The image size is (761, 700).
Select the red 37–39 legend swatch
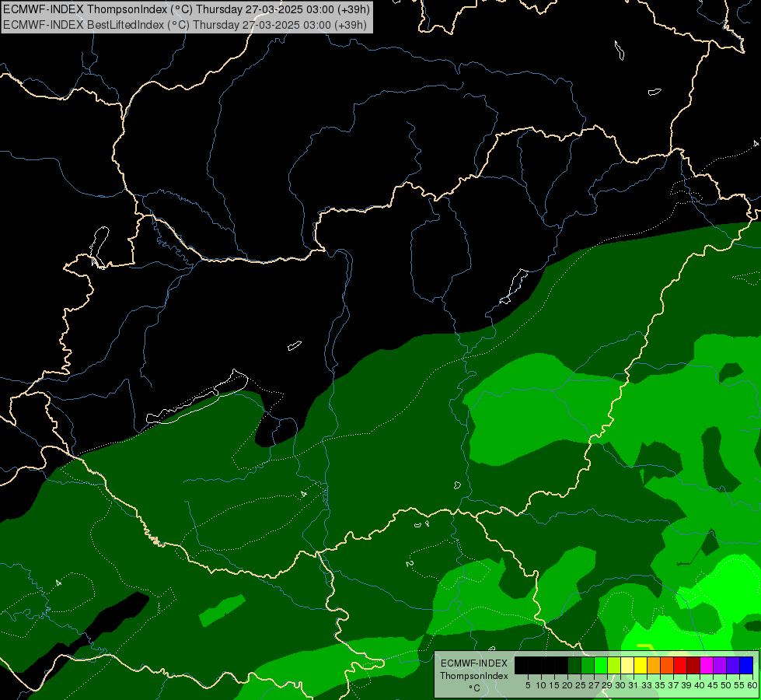pyautogui.click(x=680, y=665)
